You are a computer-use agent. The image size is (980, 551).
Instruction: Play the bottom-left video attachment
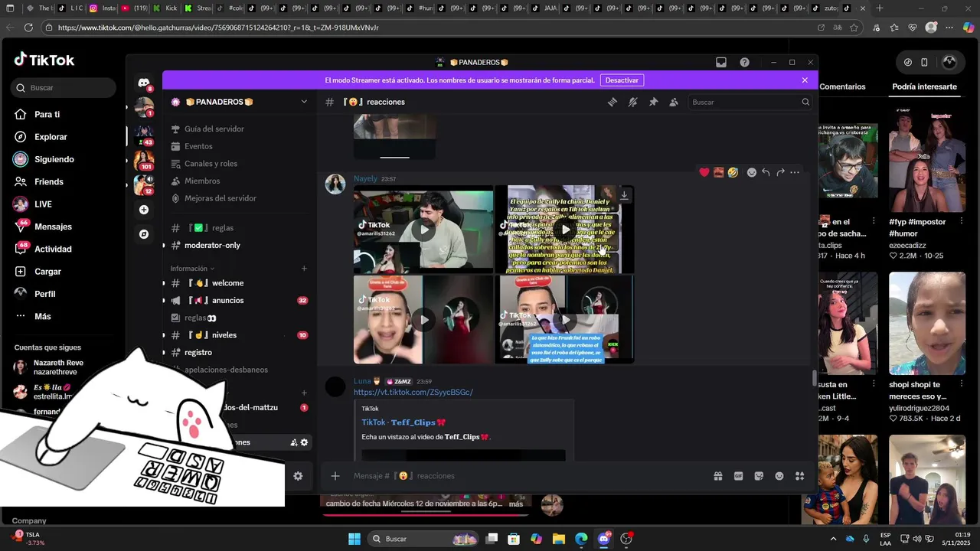[x=423, y=320]
